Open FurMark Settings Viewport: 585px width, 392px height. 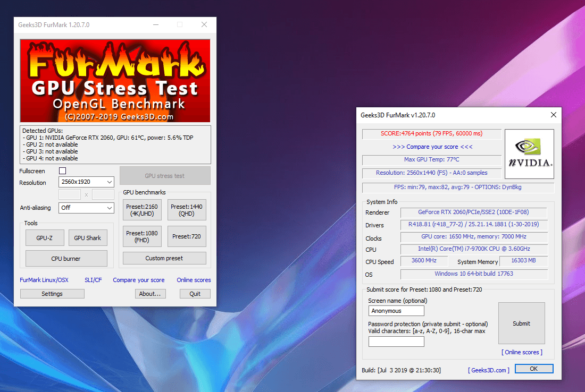pyautogui.click(x=52, y=294)
